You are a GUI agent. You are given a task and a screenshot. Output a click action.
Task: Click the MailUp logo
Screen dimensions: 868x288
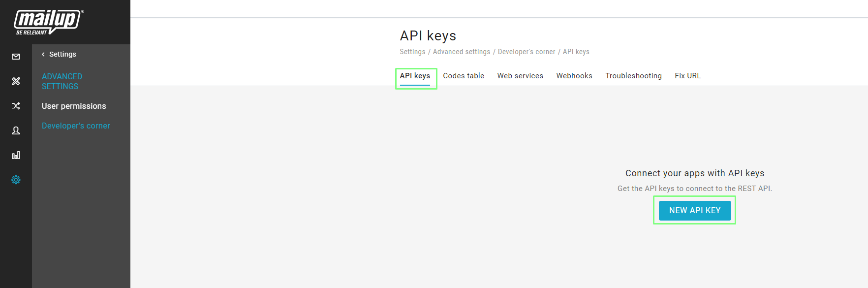click(49, 22)
